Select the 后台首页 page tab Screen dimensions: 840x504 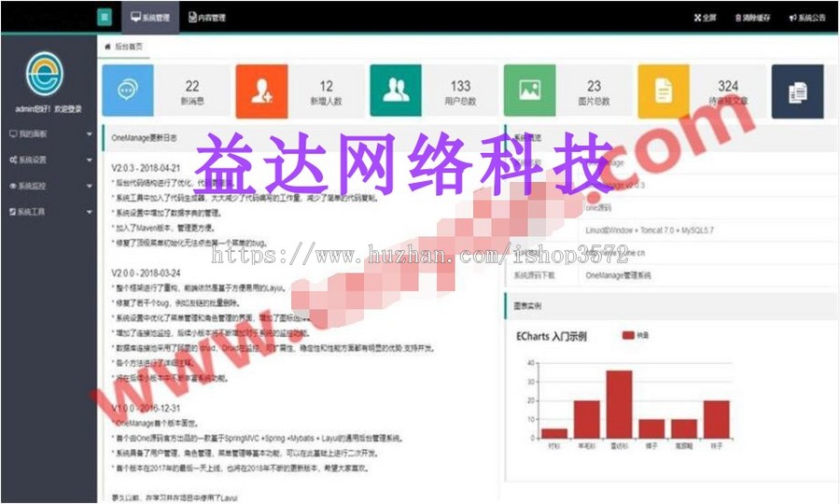(x=124, y=47)
